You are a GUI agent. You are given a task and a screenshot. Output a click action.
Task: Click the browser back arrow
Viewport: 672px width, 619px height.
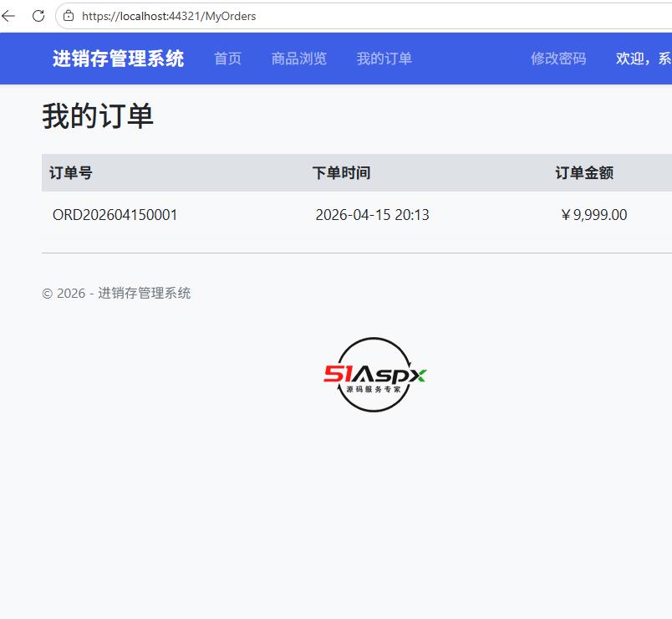8,16
